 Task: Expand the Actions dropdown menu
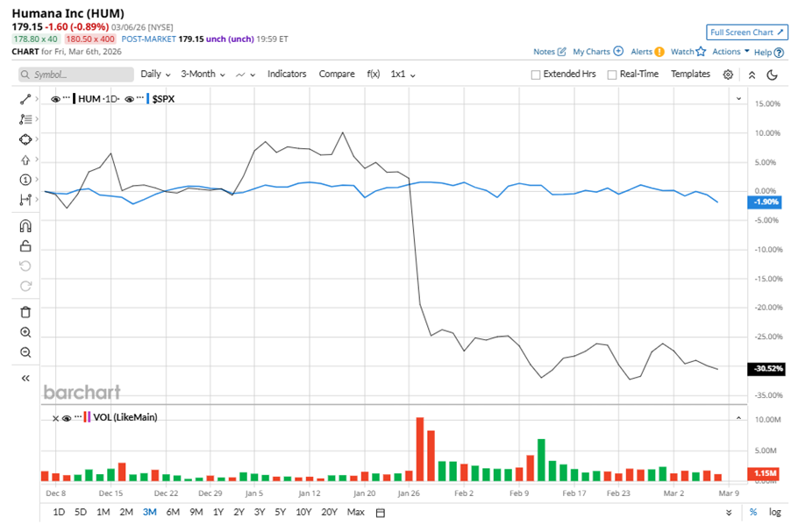pyautogui.click(x=730, y=52)
